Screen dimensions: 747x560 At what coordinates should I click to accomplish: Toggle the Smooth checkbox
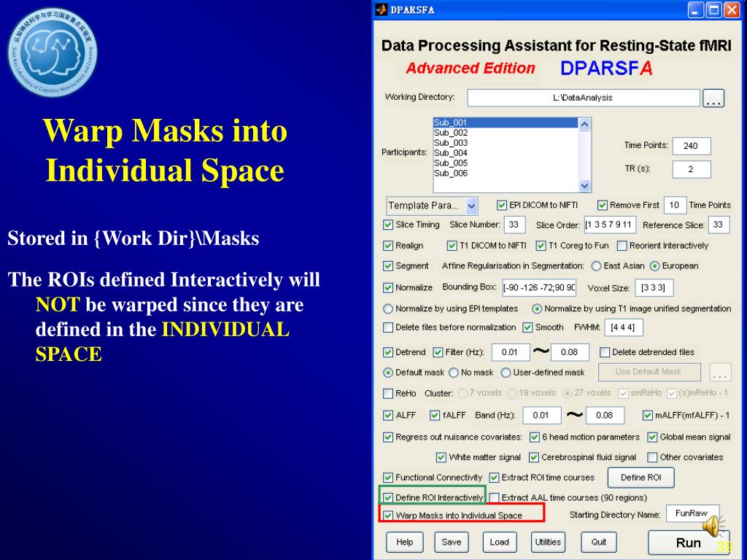pyautogui.click(x=527, y=327)
